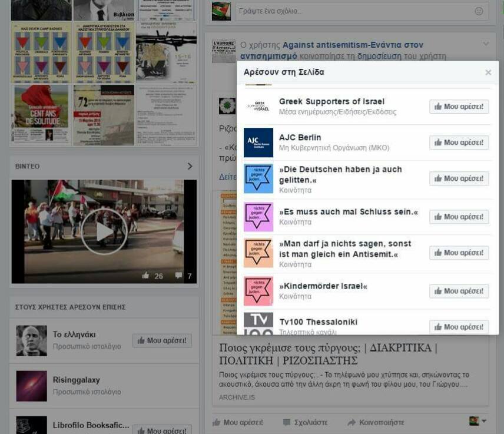
Task: Open the text document photo thumbnail
Action: [x=166, y=115]
